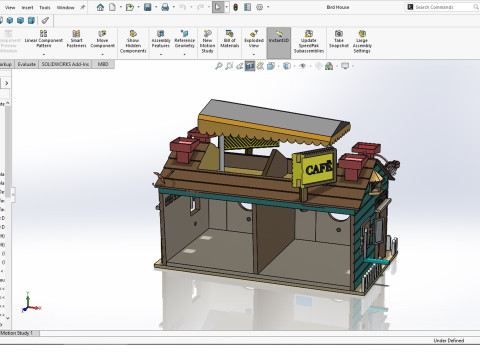This screenshot has height=360, width=480.
Task: Open the Window menu
Action: pos(65,7)
